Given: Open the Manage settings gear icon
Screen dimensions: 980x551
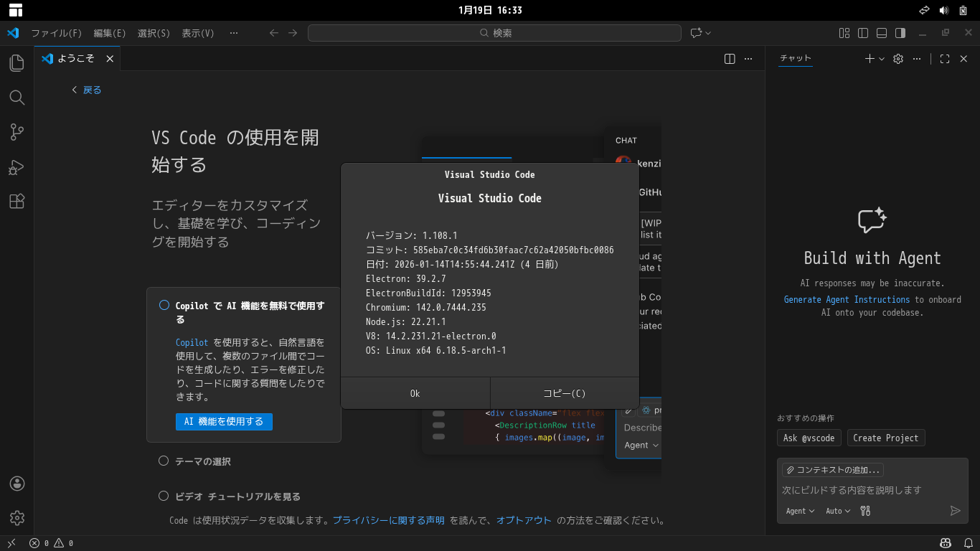Looking at the screenshot, I should (17, 517).
